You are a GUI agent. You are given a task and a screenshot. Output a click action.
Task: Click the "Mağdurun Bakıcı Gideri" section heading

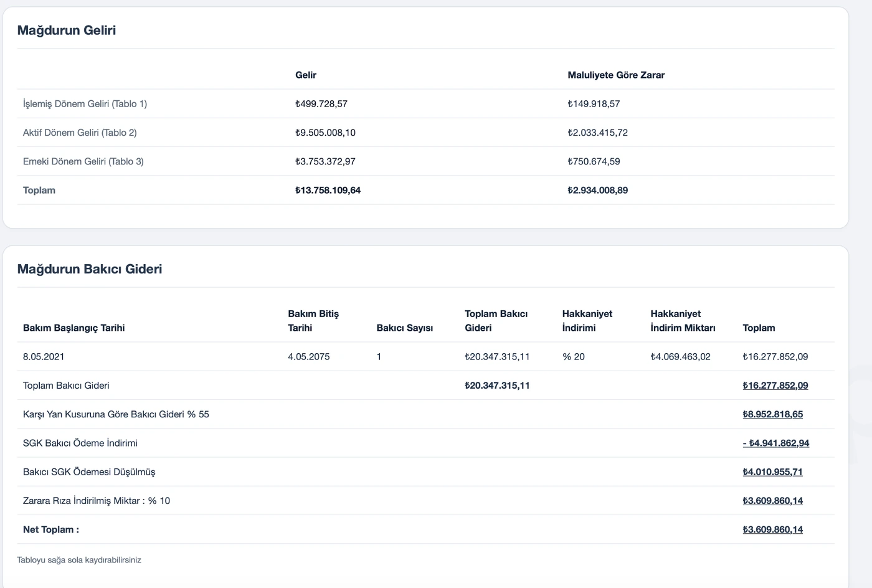pyautogui.click(x=90, y=269)
